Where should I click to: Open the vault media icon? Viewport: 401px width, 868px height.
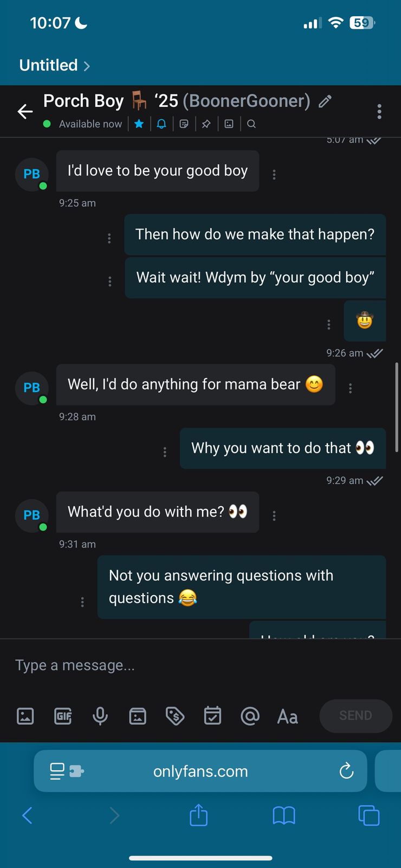138,716
